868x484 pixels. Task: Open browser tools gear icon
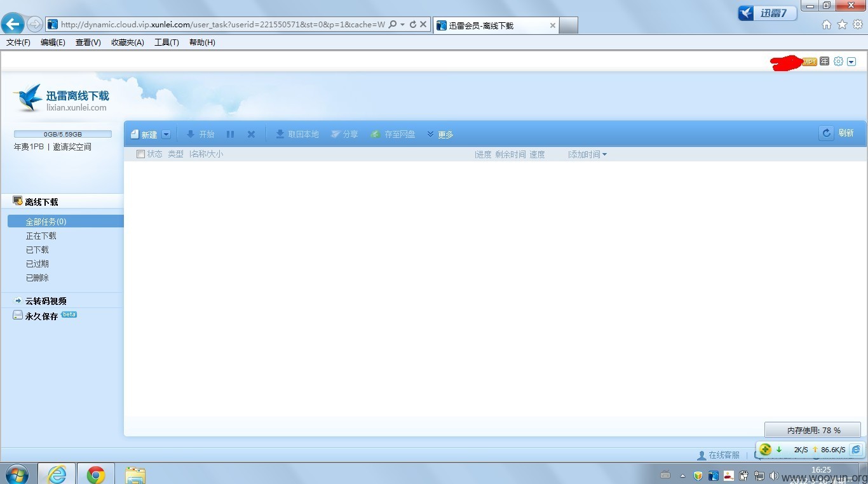(858, 24)
